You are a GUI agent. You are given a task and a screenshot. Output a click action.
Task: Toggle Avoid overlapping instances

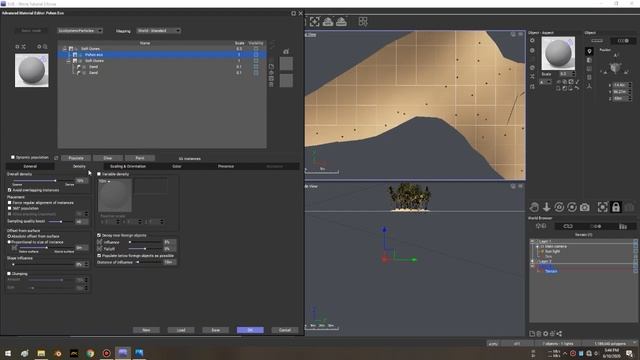(9, 190)
